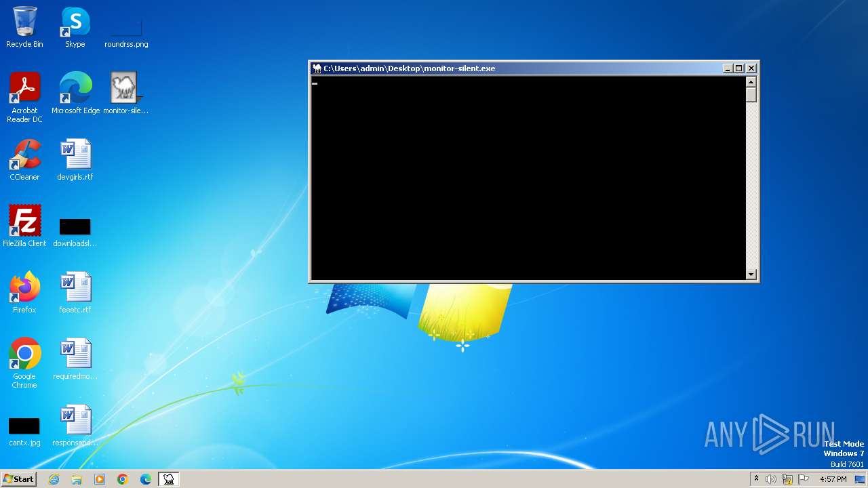Screen dimensions: 868x488
Task: Click console scrollbar up arrow
Action: (x=751, y=81)
